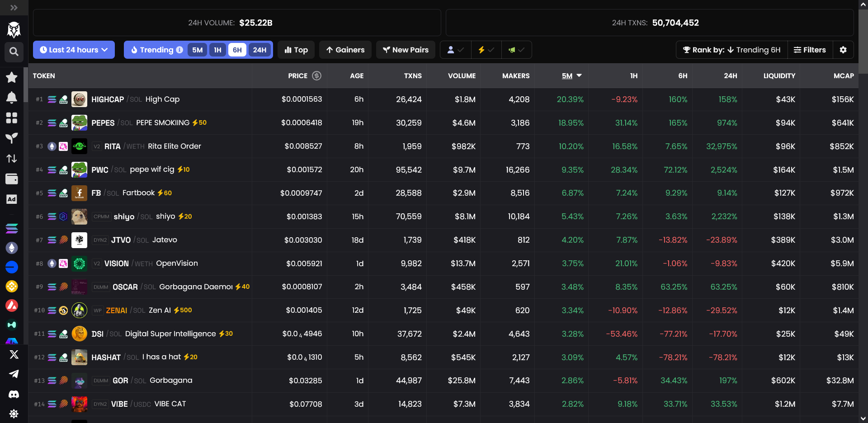
Task: Open the 5M column sort dropdown
Action: click(x=571, y=76)
